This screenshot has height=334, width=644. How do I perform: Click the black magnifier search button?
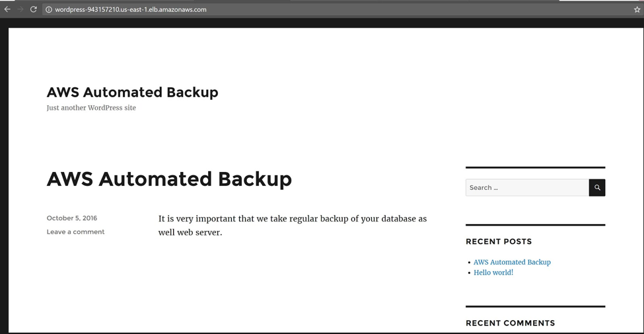597,188
